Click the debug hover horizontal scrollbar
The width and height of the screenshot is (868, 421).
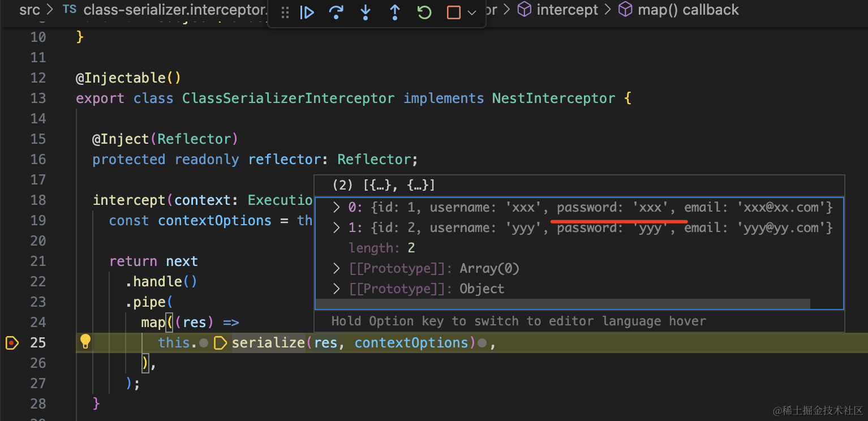(x=562, y=304)
